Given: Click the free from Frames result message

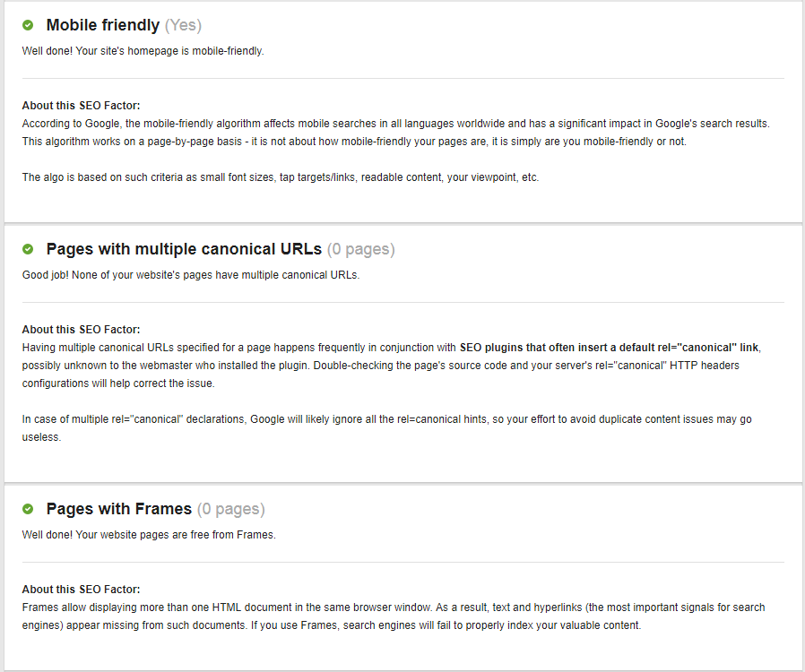Looking at the screenshot, I should pyautogui.click(x=149, y=535).
